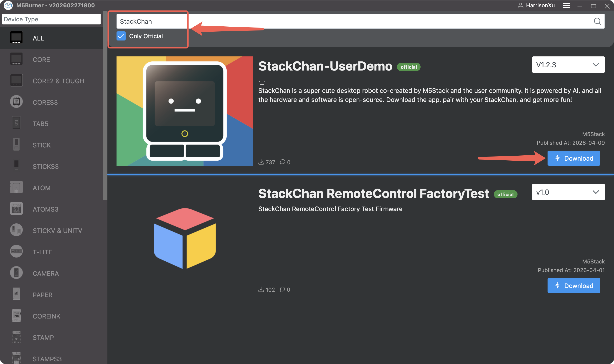
Task: Choose the ATOMS3 device icon
Action: pos(16,209)
